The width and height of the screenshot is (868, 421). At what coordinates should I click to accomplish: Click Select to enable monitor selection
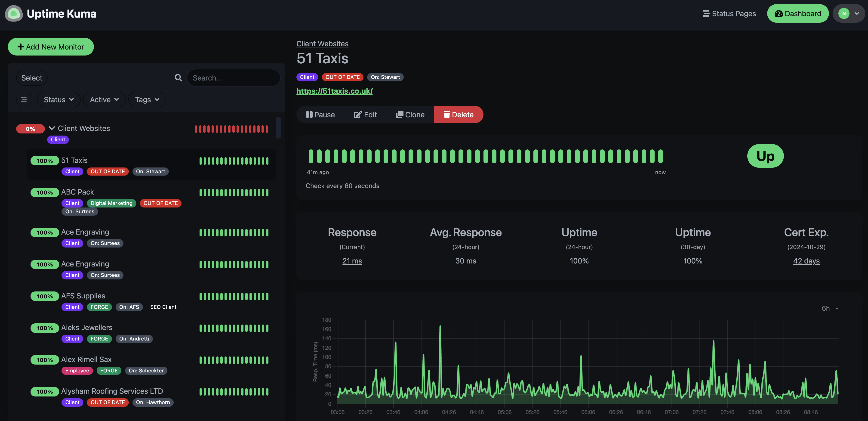(32, 78)
